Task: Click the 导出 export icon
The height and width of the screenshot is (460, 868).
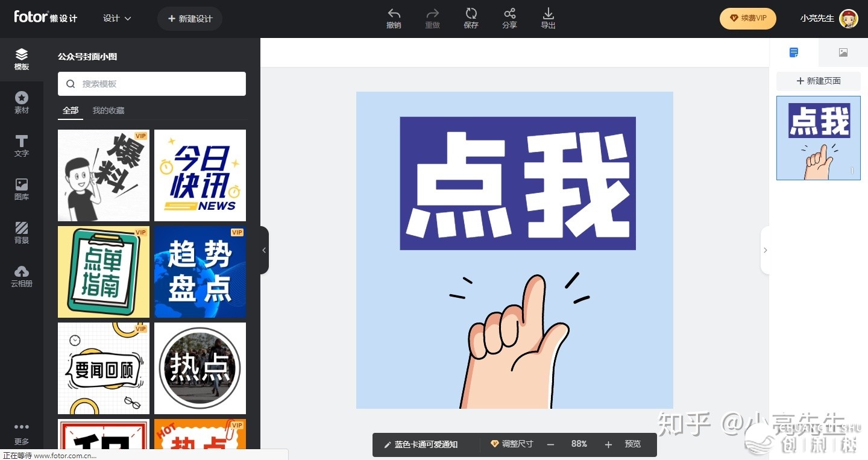Action: click(548, 13)
